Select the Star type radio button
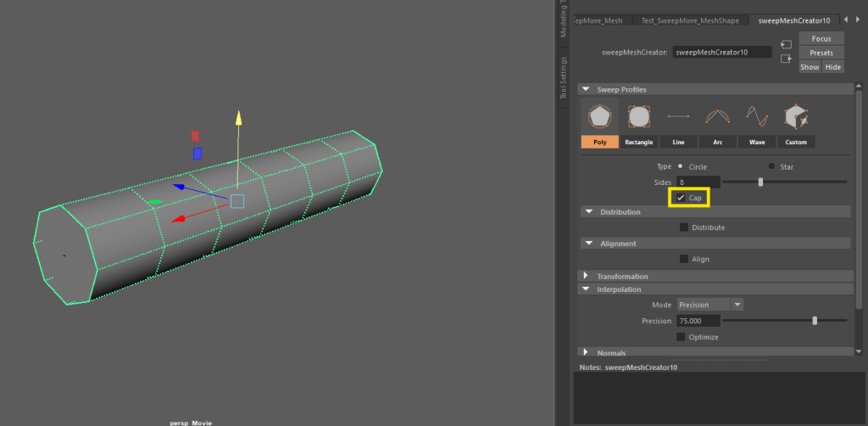This screenshot has width=868, height=426. [x=771, y=166]
